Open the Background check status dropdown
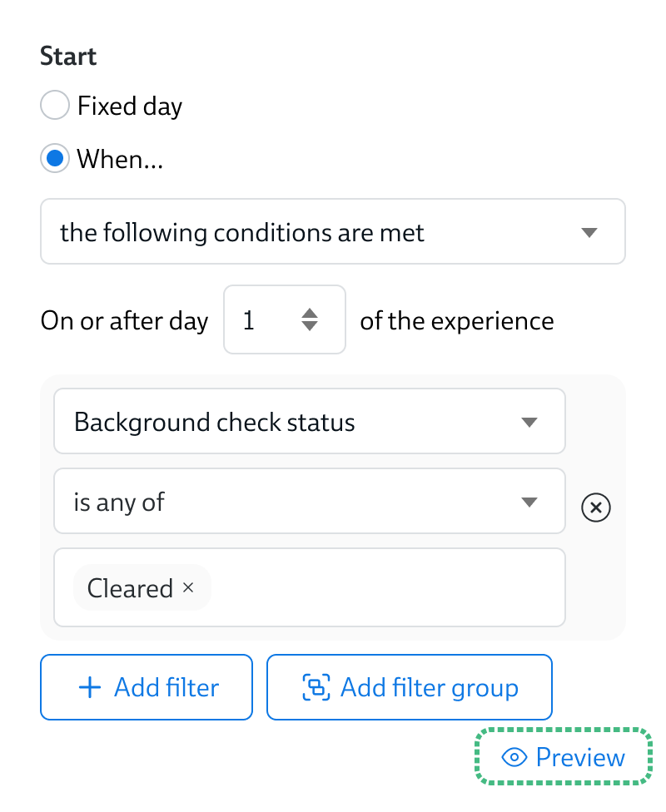Viewport: 666px width, 812px height. 309,422
